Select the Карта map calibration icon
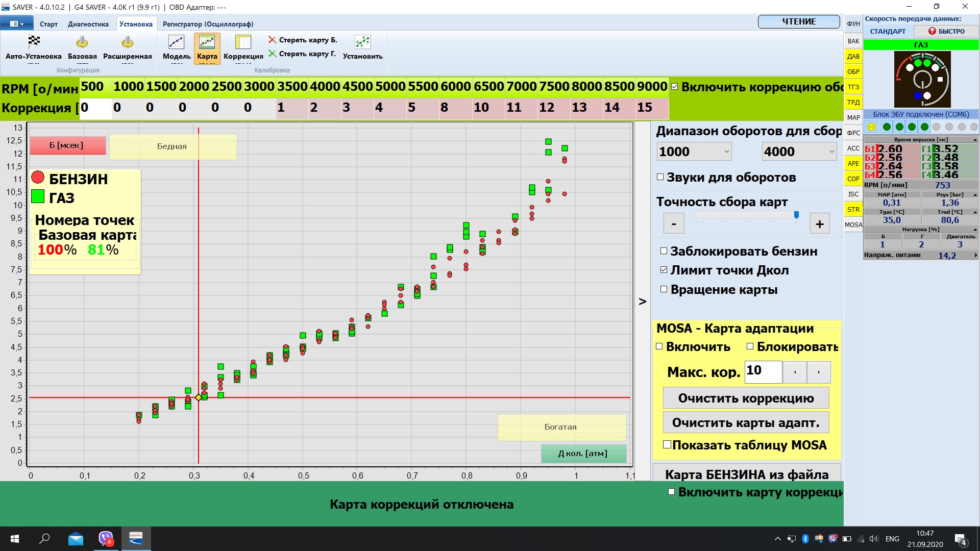 207,48
